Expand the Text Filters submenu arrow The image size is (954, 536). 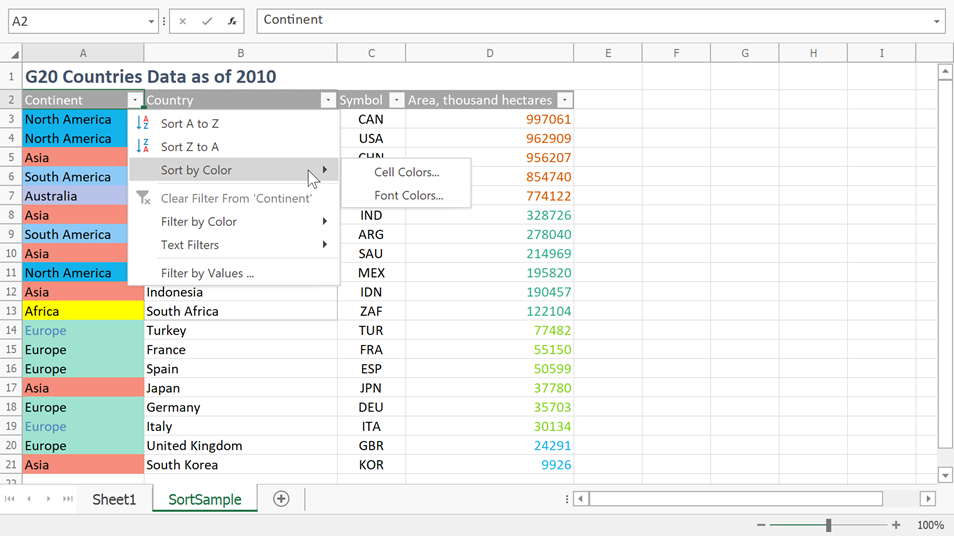point(325,245)
